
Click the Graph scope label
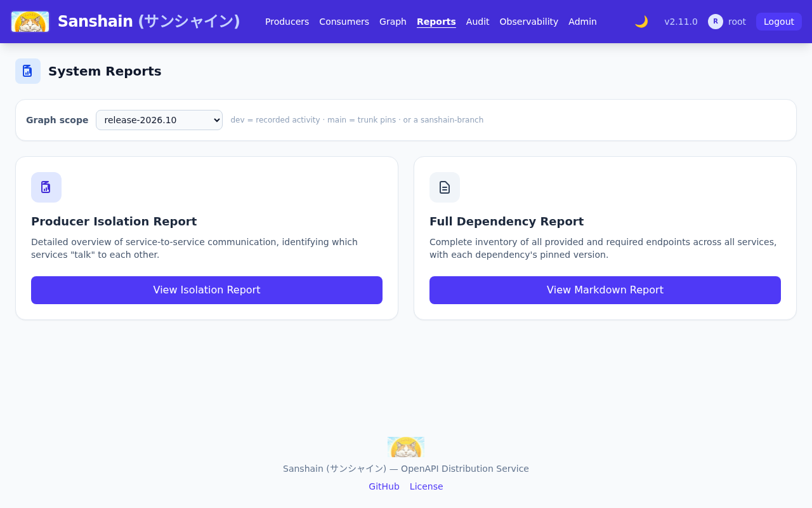[57, 120]
